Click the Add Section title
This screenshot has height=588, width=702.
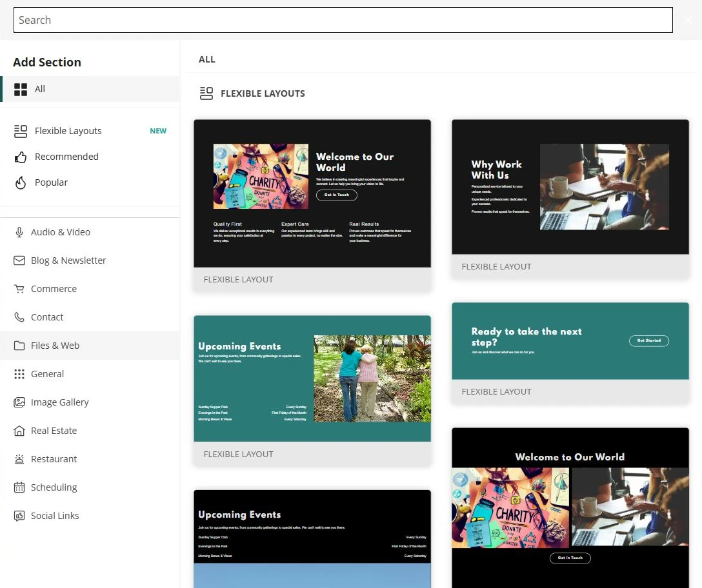pyautogui.click(x=47, y=62)
